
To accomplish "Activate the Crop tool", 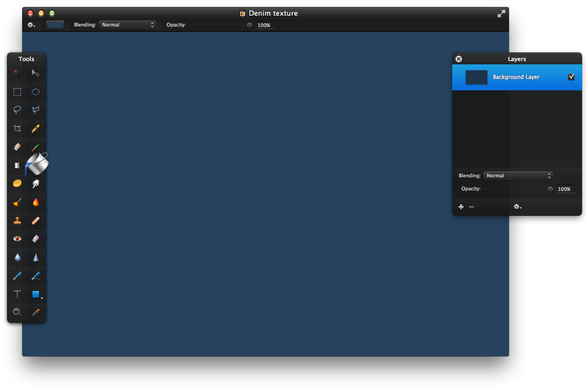I will point(17,129).
